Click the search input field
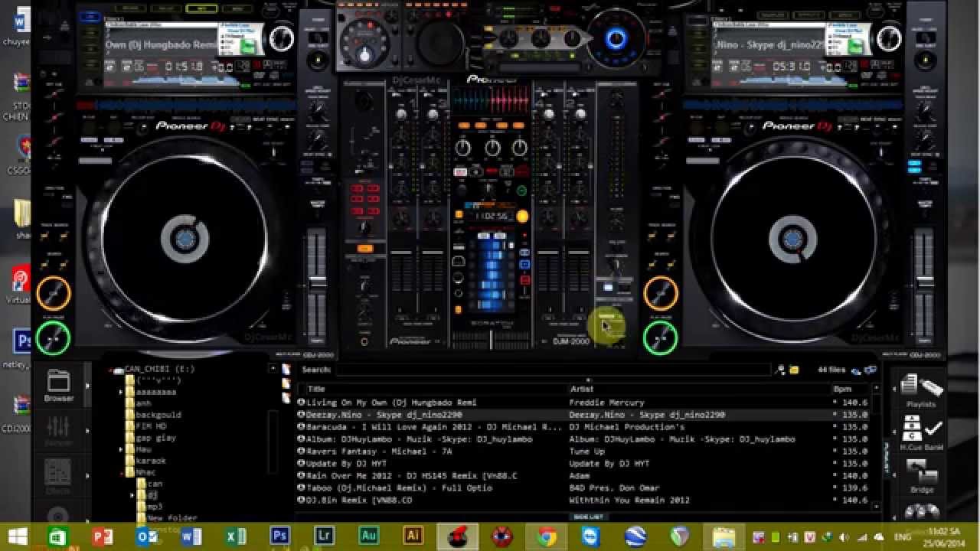This screenshot has width=980, height=551. 553,370
